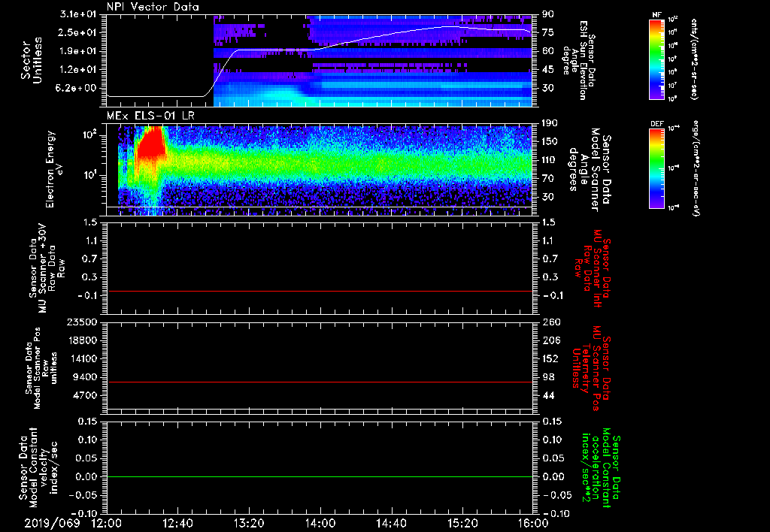Select the 'MEx ELS-01 LR' panel title
Viewport: 770px width, 532px height.
coord(150,116)
